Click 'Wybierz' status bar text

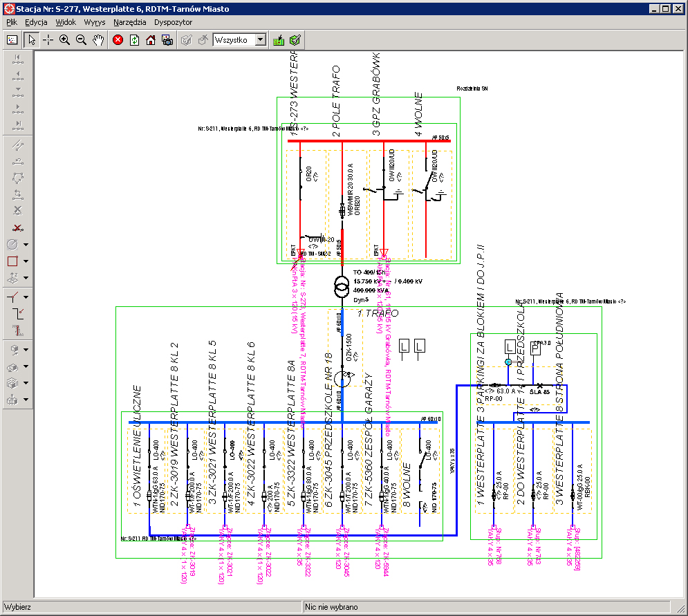17,607
